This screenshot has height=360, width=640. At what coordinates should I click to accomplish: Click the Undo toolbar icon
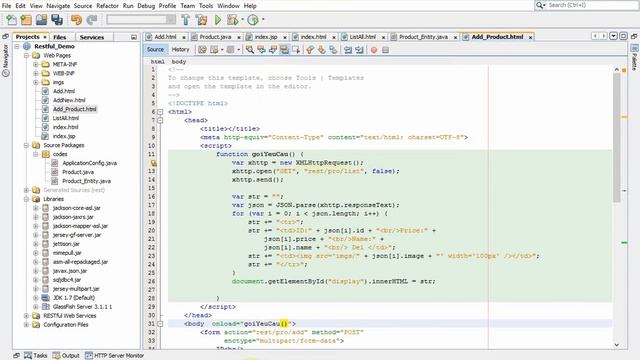[76, 20]
